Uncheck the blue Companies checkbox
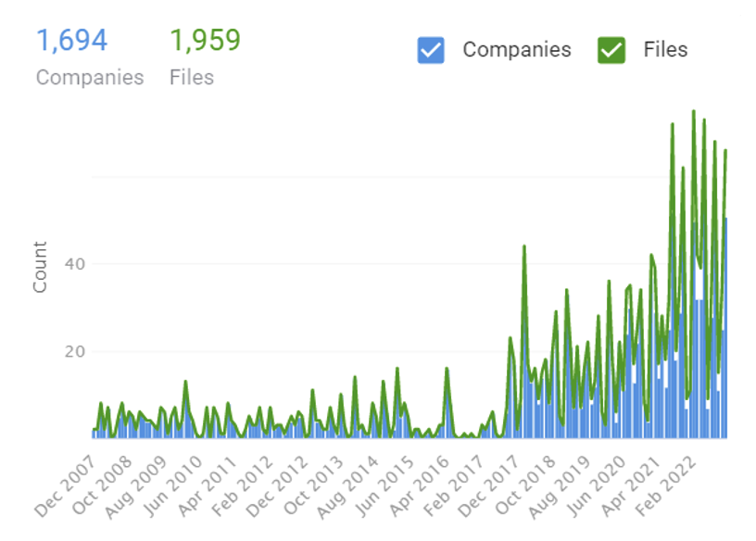756x541 pixels. [x=432, y=50]
